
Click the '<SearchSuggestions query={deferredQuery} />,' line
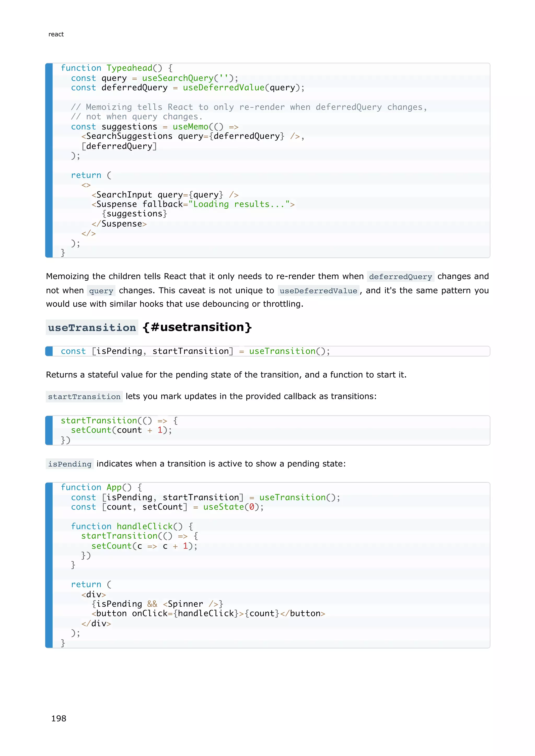point(193,136)
